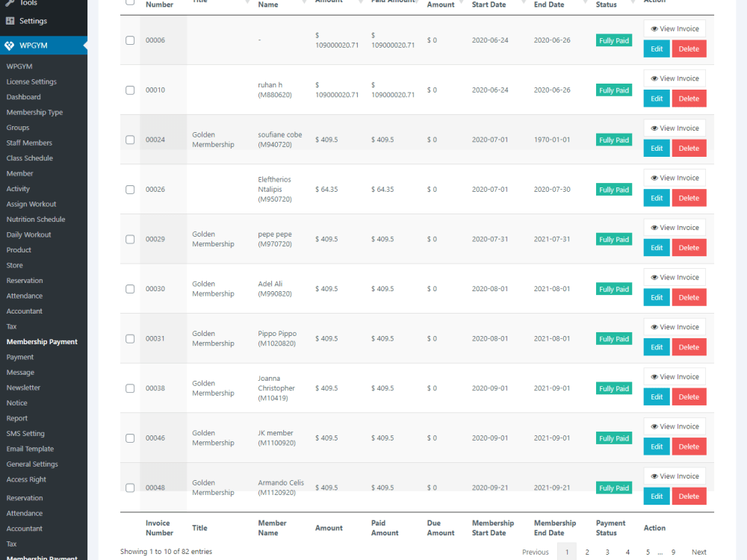View invoice for Joanna Christopher
The height and width of the screenshot is (560, 747).
(675, 376)
